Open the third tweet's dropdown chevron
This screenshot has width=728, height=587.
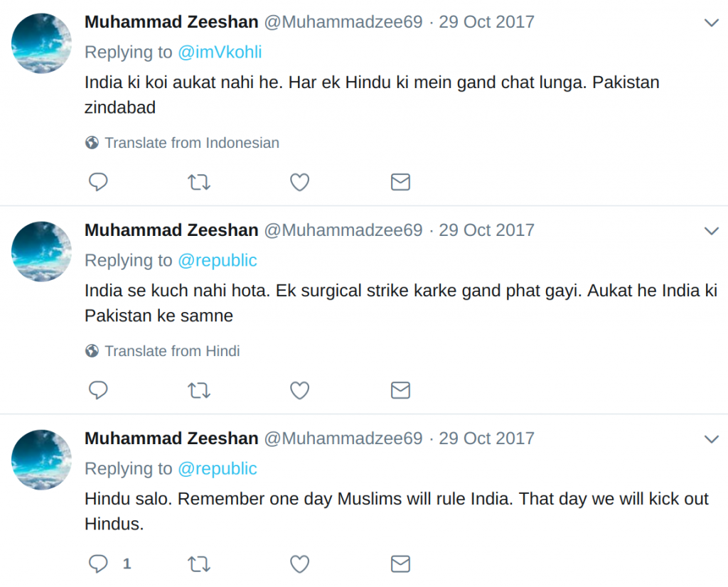711,439
